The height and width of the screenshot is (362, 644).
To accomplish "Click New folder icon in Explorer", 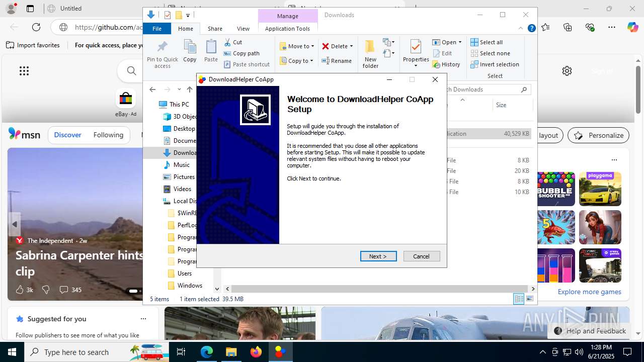I will pos(370,54).
